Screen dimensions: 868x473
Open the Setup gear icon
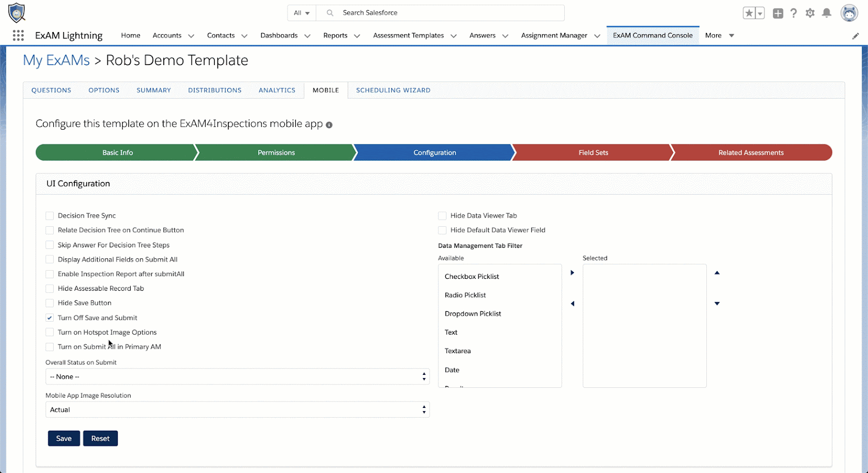pyautogui.click(x=810, y=13)
